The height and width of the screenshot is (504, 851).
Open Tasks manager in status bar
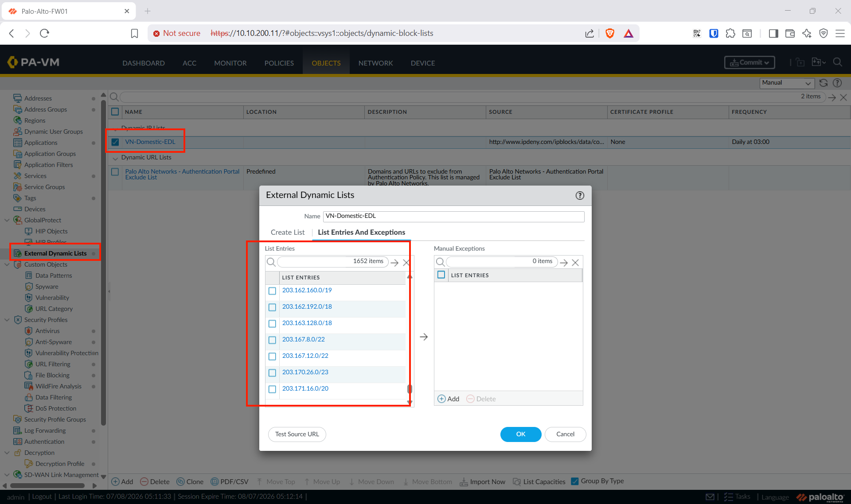pyautogui.click(x=737, y=496)
